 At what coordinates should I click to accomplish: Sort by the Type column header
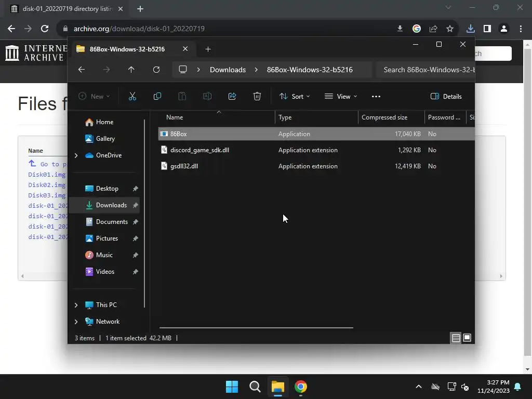coord(316,117)
